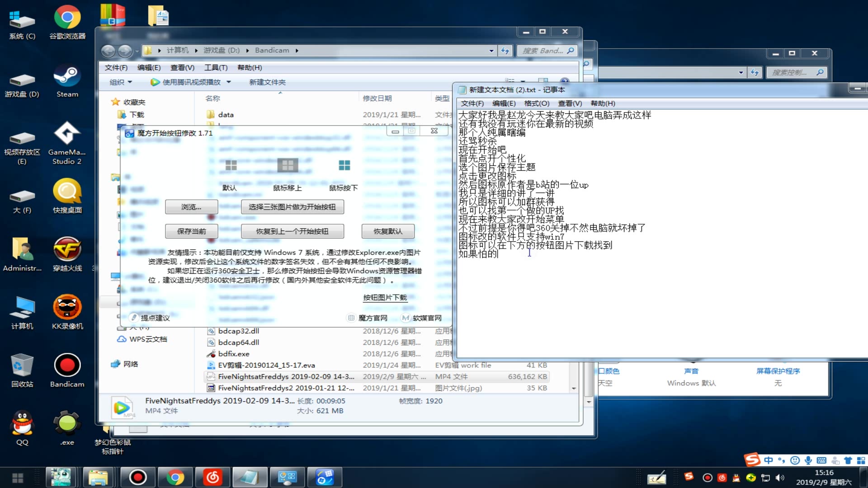The width and height of the screenshot is (868, 488).
Task: Click the 浏览... button
Action: pos(191,207)
